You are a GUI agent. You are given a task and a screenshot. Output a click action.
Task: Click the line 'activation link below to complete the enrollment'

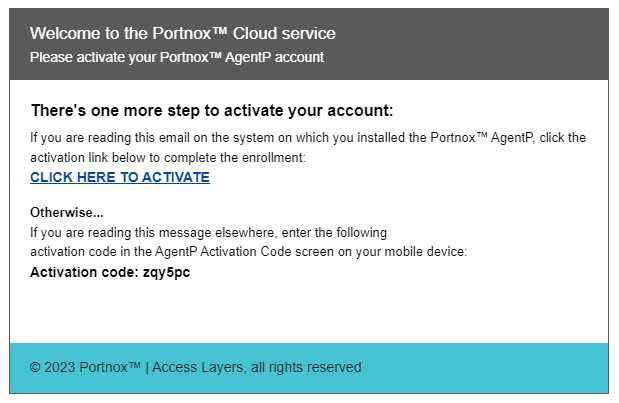(x=167, y=157)
